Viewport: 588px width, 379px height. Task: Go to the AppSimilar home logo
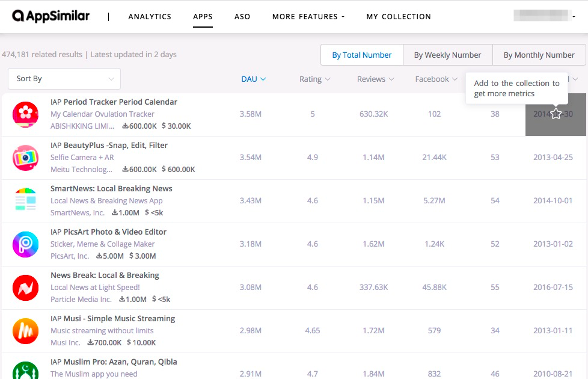(x=51, y=16)
